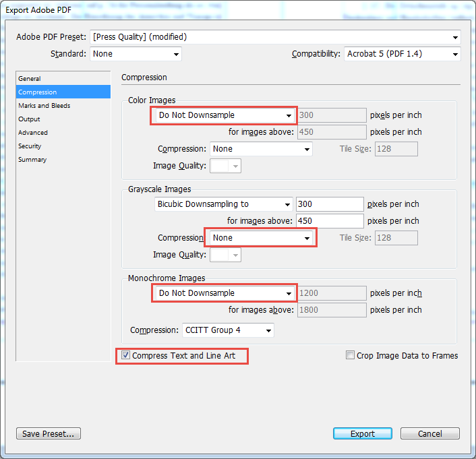This screenshot has height=459, width=476.
Task: Click Grayscale pixels per inch field 300
Action: point(330,204)
